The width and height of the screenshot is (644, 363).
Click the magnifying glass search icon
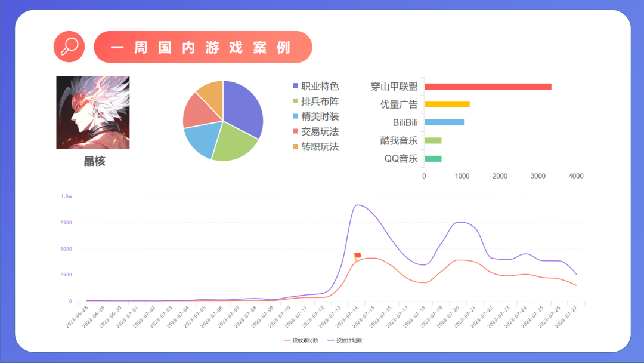(69, 46)
